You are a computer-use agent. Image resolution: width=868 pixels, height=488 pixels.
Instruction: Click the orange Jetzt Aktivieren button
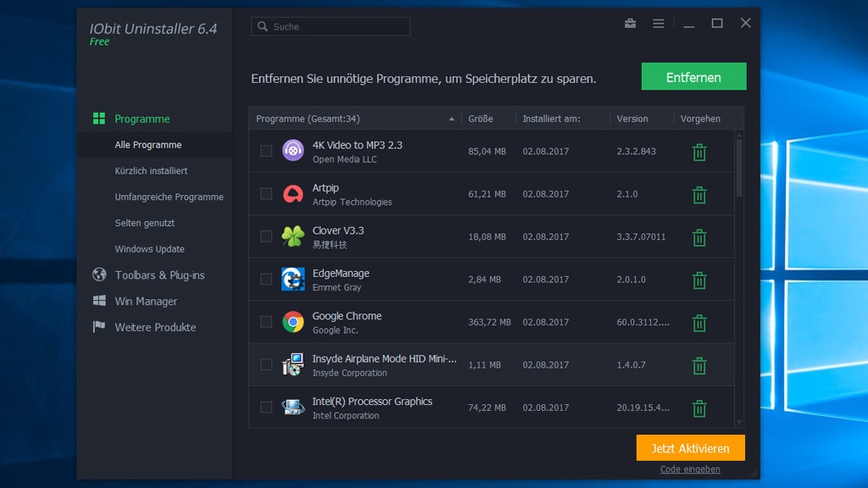690,447
